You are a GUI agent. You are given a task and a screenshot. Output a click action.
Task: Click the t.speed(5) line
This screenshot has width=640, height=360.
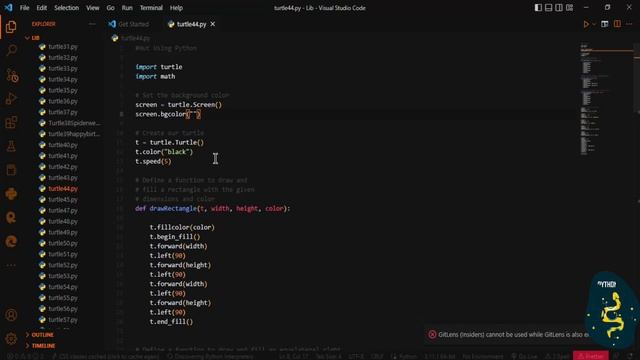pos(153,161)
